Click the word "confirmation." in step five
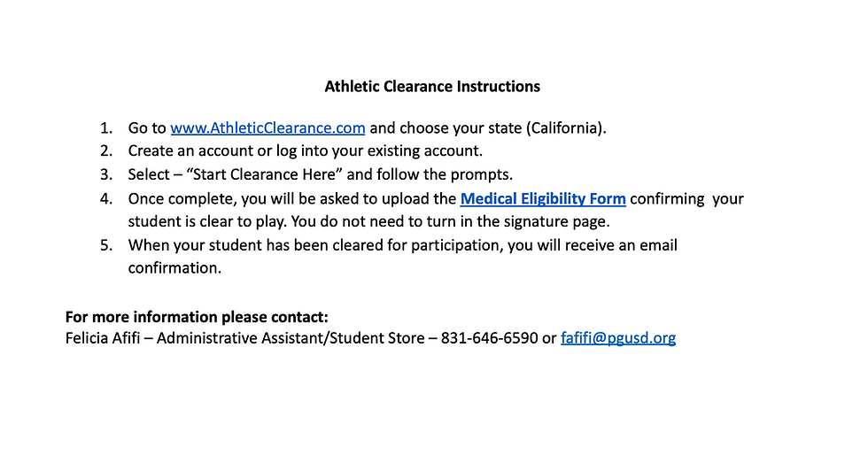Screen dimensions: 868x463 coord(175,267)
